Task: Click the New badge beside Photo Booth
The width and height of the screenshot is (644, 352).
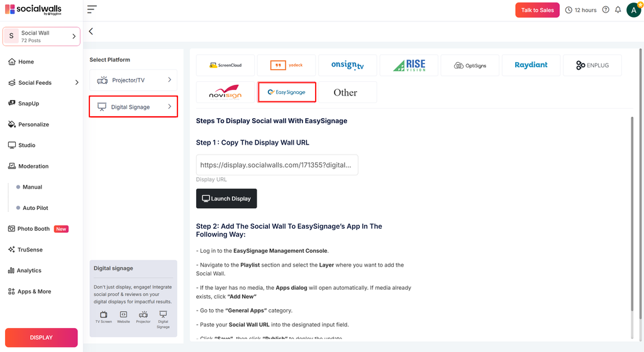Action: tap(61, 229)
